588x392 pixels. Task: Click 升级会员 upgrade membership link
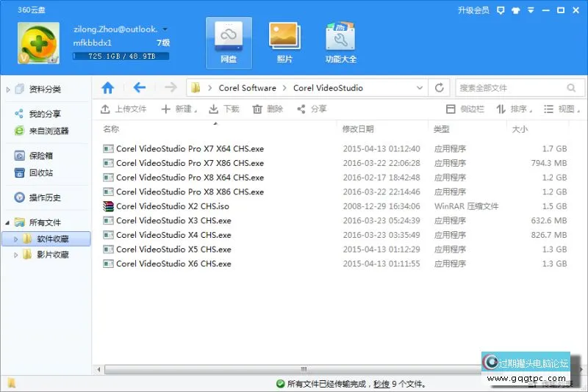point(473,10)
